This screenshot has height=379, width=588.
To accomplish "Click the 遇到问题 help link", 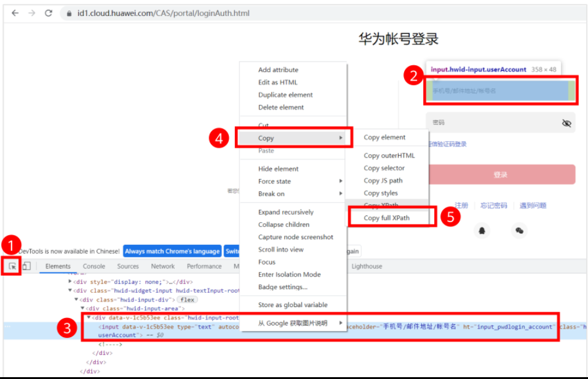I will pos(533,205).
